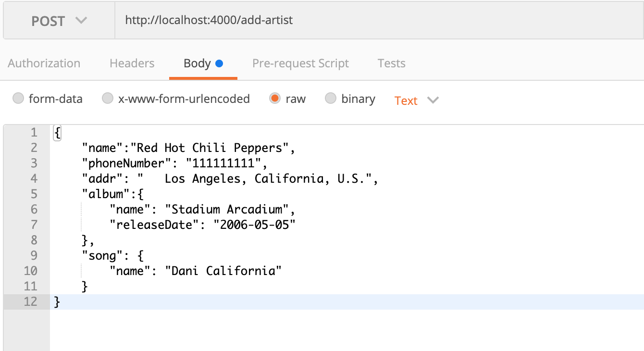644x351 pixels.
Task: Click line number 12 in the gutter
Action: (x=30, y=302)
